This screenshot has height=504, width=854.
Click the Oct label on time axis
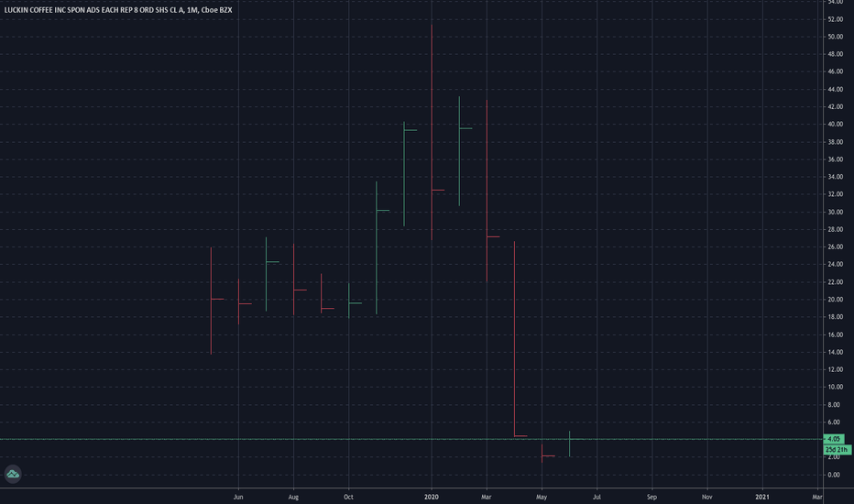(x=348, y=497)
